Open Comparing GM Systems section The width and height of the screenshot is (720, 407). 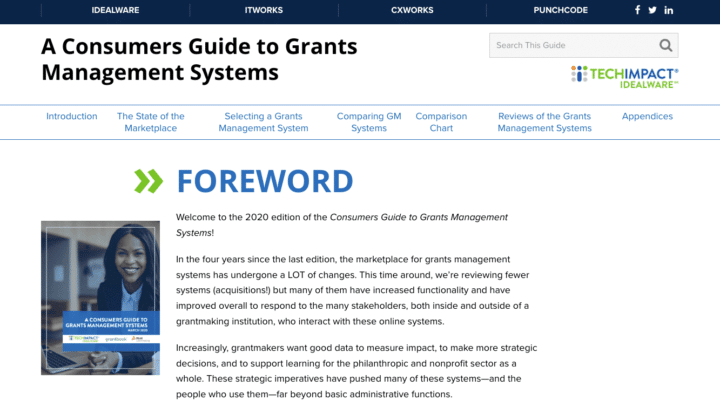click(x=369, y=122)
